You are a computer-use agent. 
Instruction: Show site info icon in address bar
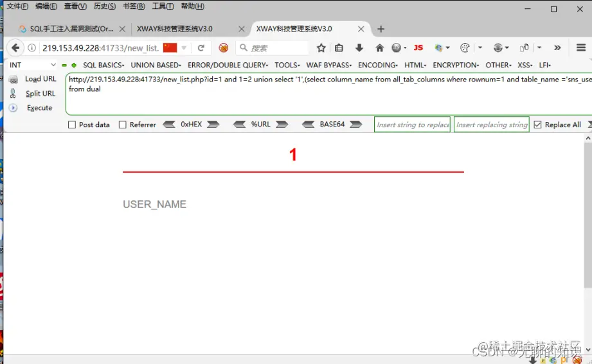(x=32, y=48)
